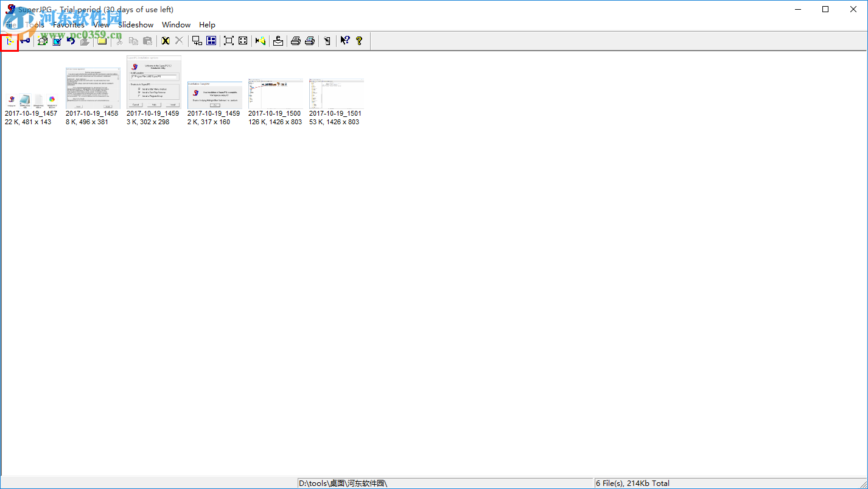
Task: Click the '8 K, 496 x 381' file info text
Action: click(x=87, y=122)
